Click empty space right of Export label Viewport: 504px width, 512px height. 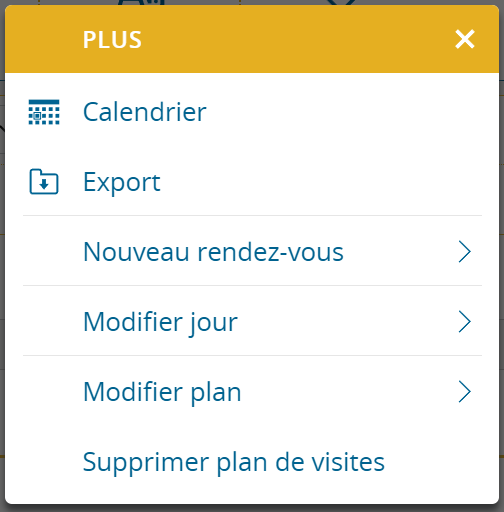coord(320,182)
